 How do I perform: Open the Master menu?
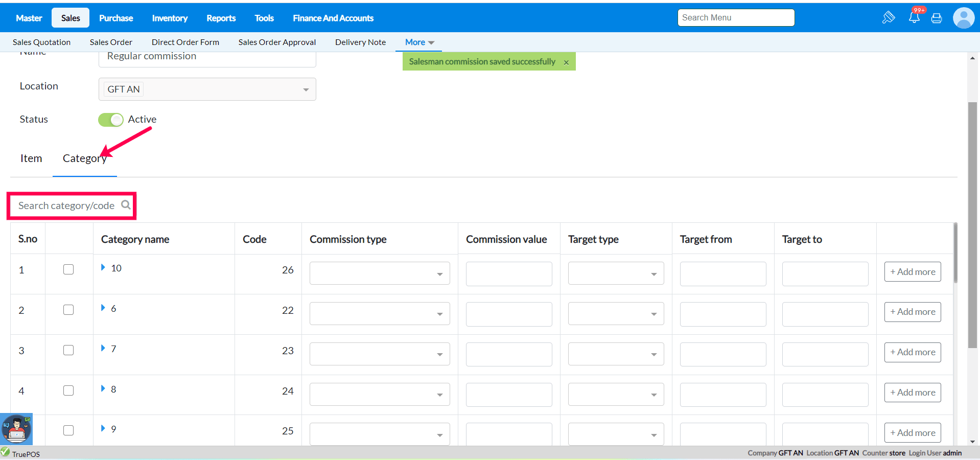[x=29, y=18]
